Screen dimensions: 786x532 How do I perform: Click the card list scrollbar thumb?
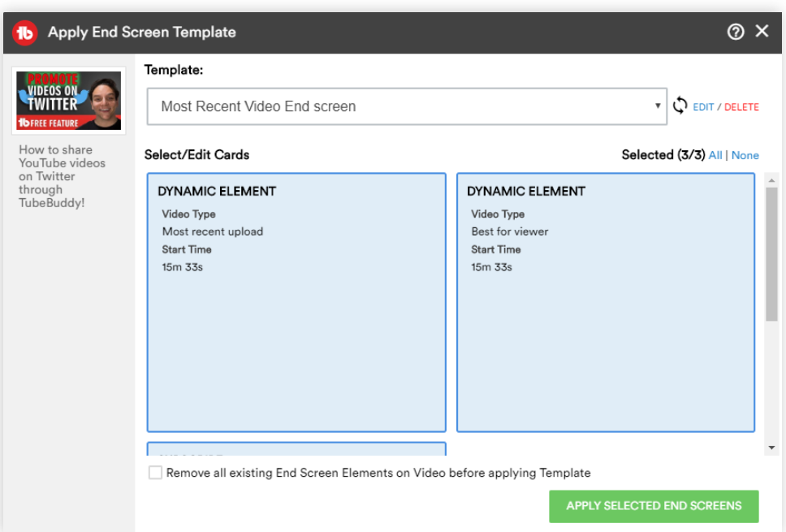tap(771, 253)
